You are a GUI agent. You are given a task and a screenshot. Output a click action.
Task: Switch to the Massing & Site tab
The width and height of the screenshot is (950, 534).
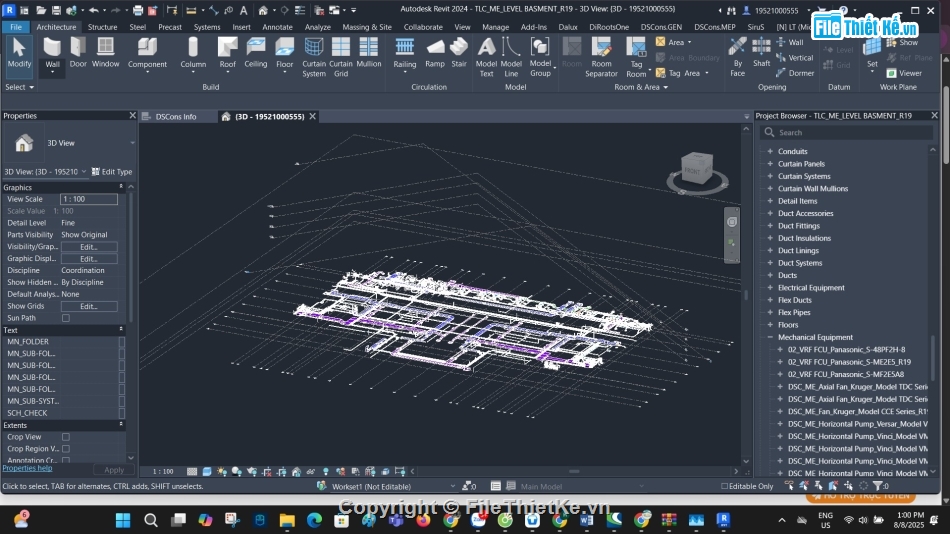(x=367, y=27)
